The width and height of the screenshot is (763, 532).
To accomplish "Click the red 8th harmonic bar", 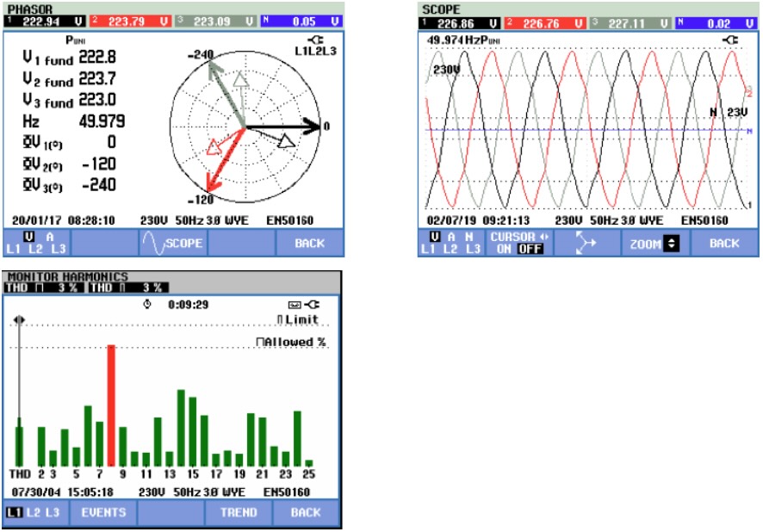I will [x=111, y=405].
